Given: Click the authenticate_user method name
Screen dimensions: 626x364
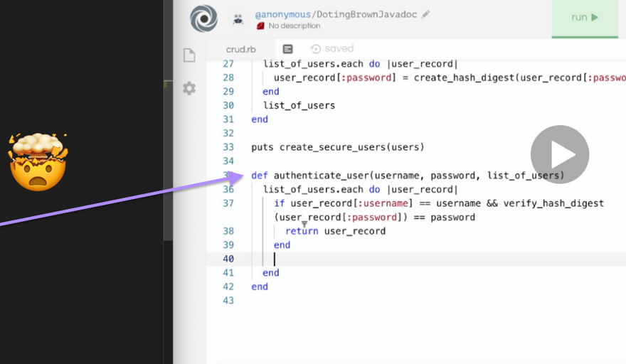Looking at the screenshot, I should (x=321, y=176).
